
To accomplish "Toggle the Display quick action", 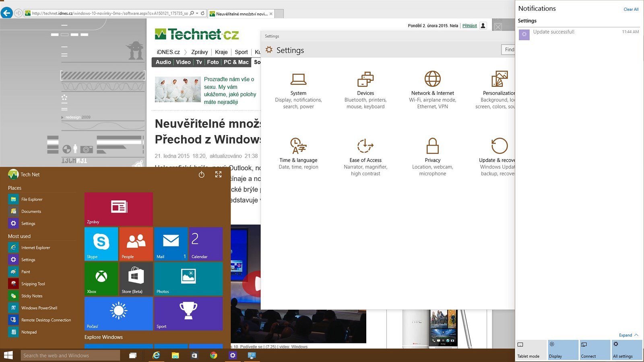I will click(563, 350).
